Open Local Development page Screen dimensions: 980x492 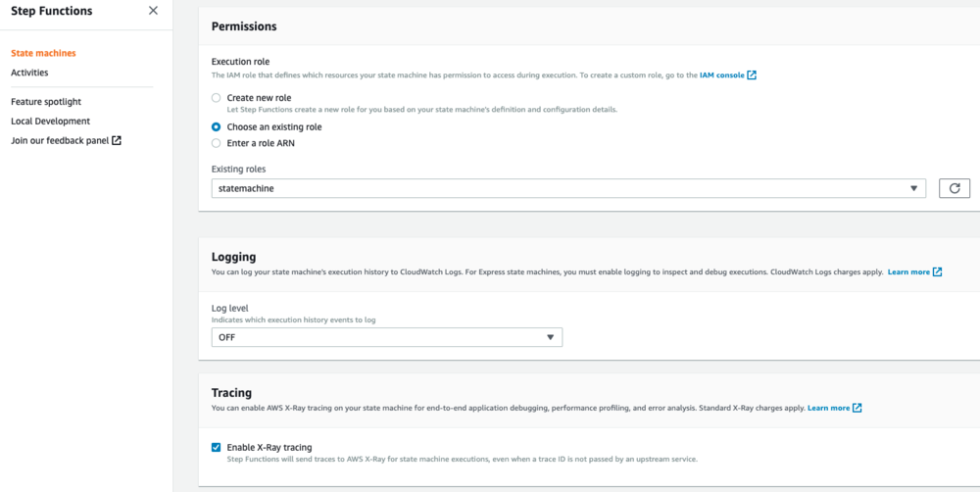(x=50, y=121)
